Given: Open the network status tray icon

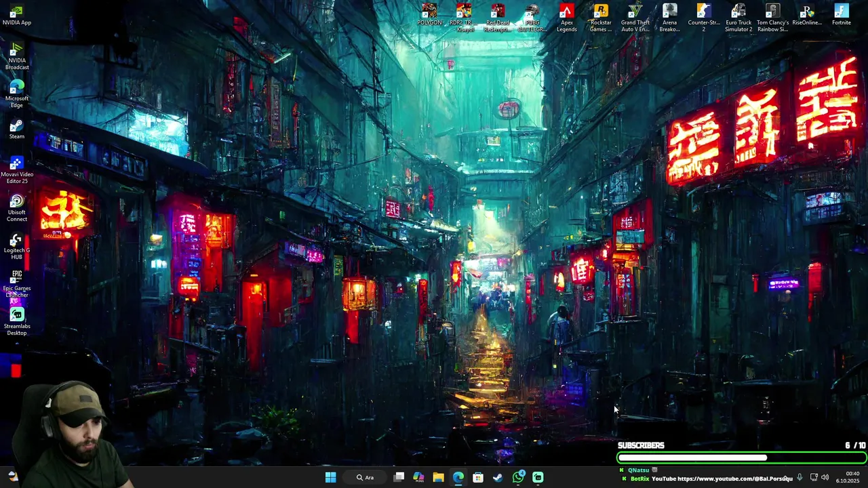Looking at the screenshot, I should [x=814, y=477].
